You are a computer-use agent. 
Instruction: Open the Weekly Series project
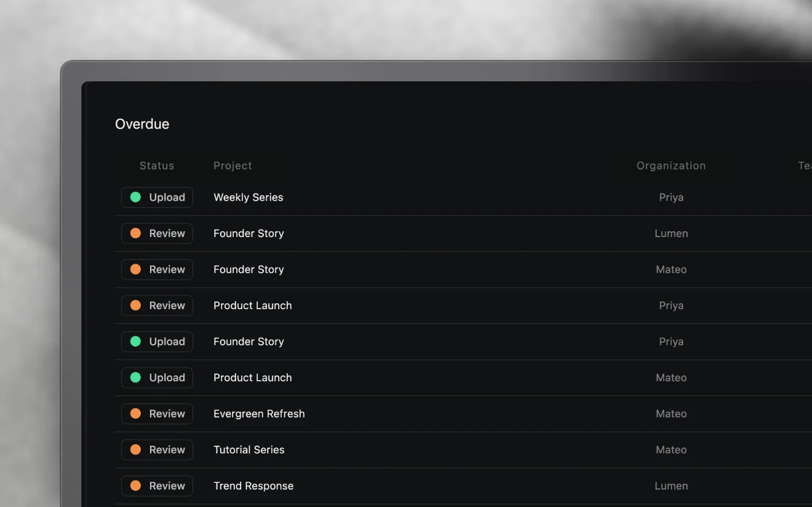[x=248, y=197]
